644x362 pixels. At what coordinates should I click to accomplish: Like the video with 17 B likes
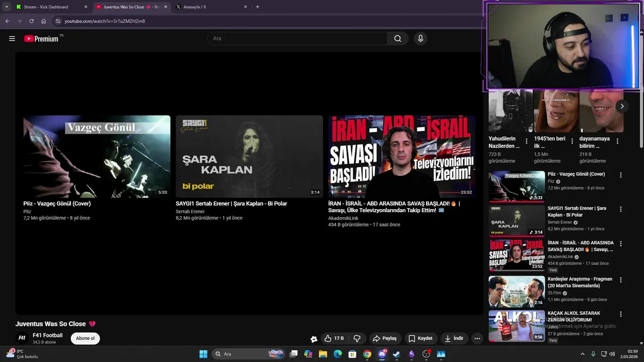pos(334,338)
